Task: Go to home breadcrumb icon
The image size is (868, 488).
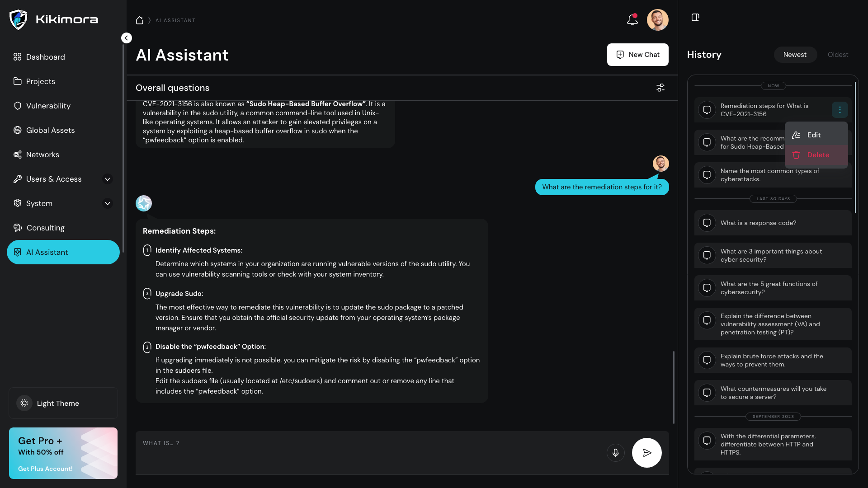Action: (x=140, y=20)
